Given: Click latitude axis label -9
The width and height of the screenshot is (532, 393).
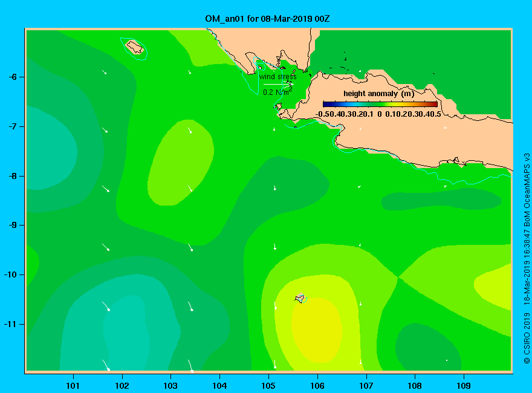Looking at the screenshot, I should coord(13,225).
